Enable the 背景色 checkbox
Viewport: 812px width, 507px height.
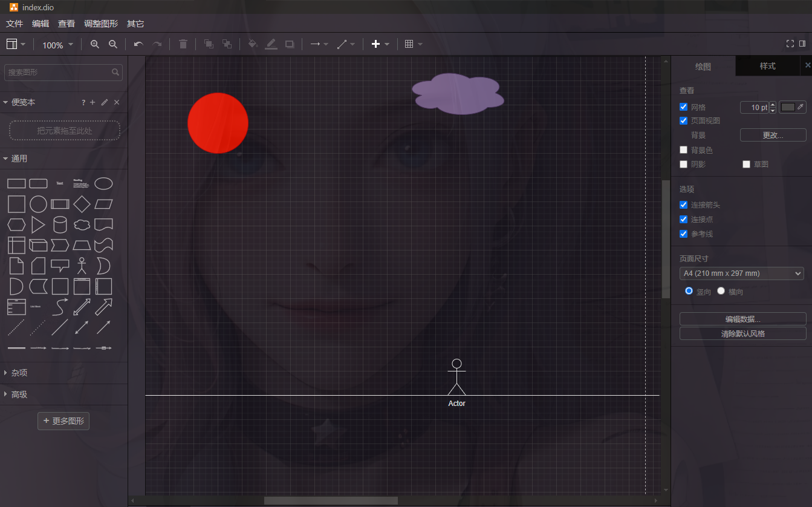[x=683, y=149]
